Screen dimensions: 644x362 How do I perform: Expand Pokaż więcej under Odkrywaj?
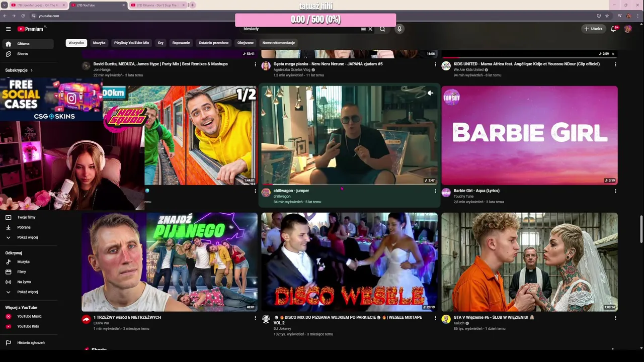(28, 292)
